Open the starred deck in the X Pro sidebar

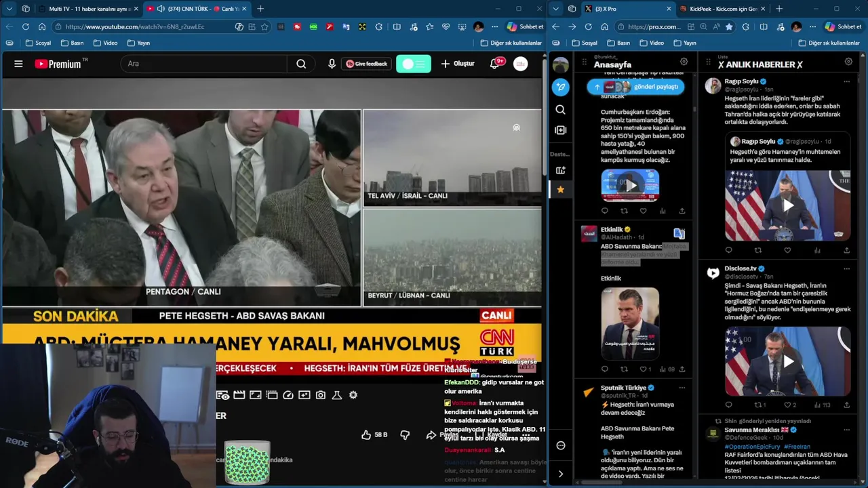(561, 190)
